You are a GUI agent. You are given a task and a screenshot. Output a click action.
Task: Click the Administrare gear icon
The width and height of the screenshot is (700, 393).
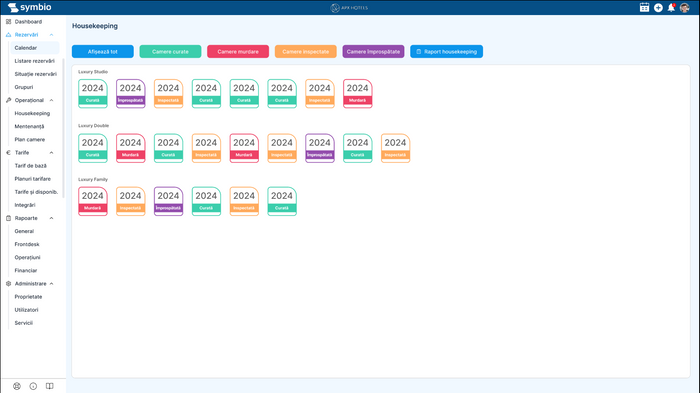click(x=8, y=284)
